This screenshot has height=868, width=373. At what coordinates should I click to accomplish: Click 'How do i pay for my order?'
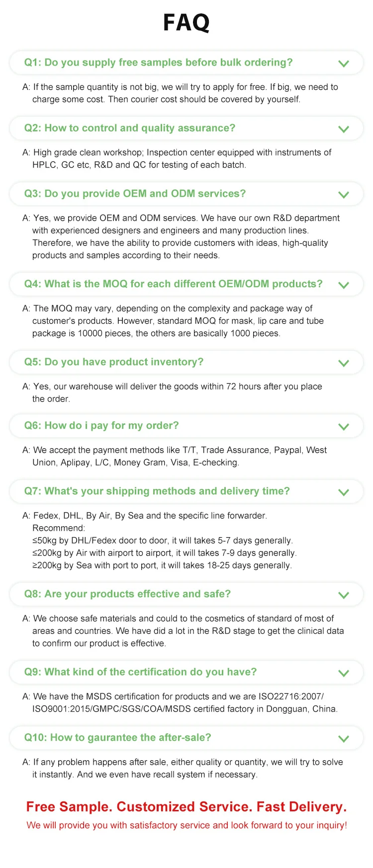(x=101, y=426)
